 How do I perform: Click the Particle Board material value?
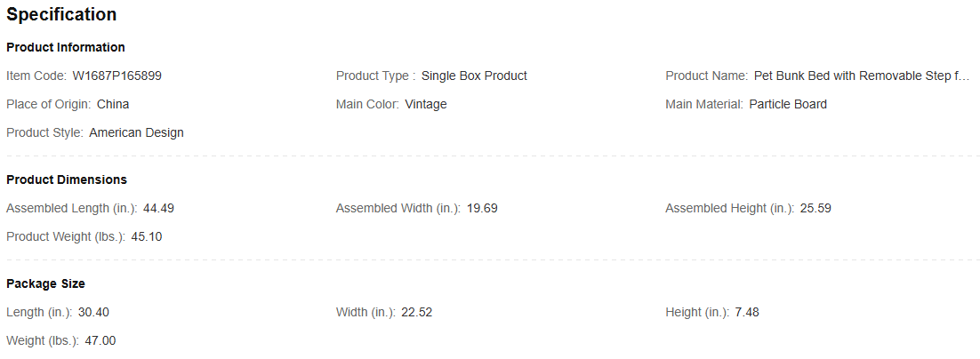pyautogui.click(x=788, y=105)
